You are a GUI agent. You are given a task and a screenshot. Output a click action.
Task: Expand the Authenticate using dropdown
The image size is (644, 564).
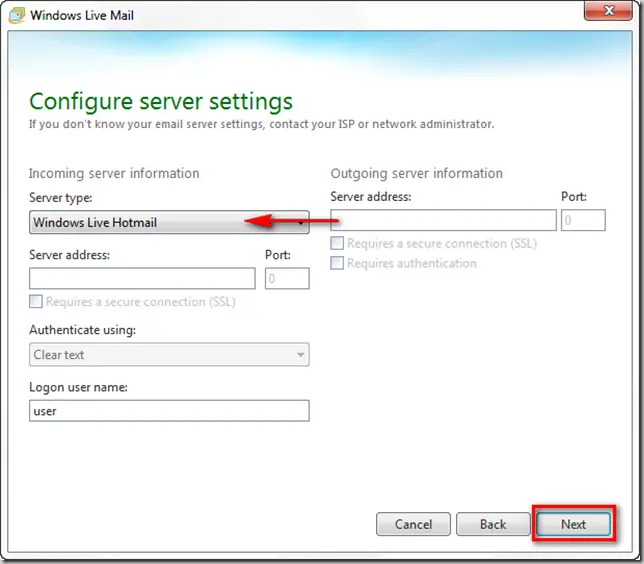(x=169, y=355)
